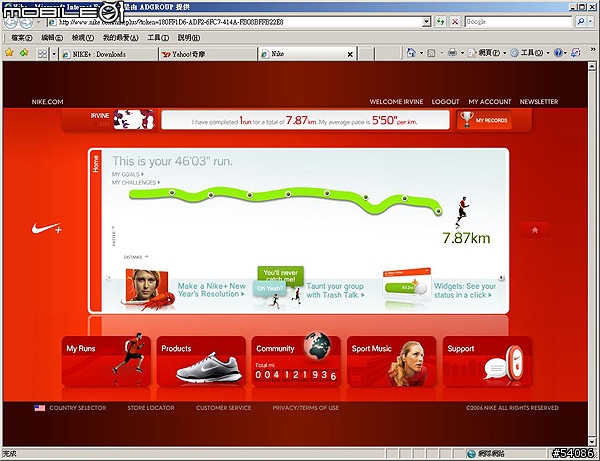Image resolution: width=600 pixels, height=461 pixels.
Task: Open the Sport Music tile
Action: click(391, 361)
